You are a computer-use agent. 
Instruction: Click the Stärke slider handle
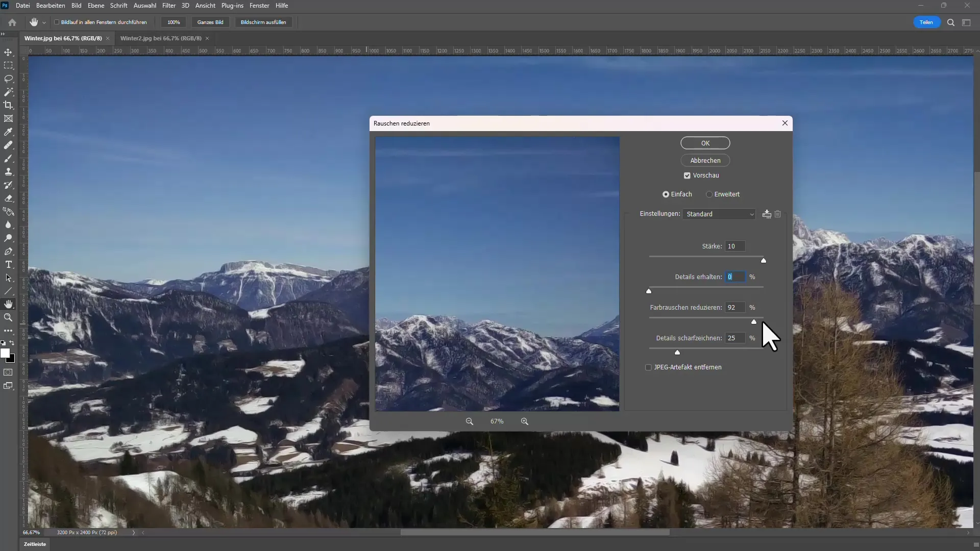pos(764,261)
